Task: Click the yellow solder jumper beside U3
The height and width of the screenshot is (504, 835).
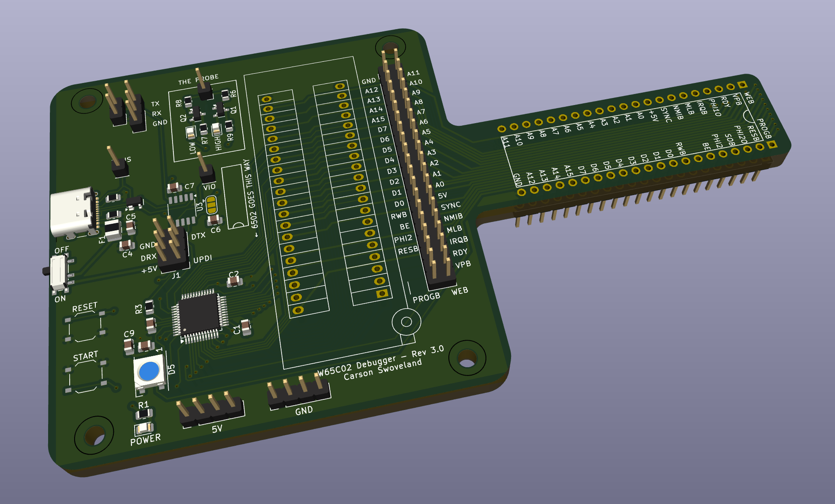Action: [x=211, y=204]
